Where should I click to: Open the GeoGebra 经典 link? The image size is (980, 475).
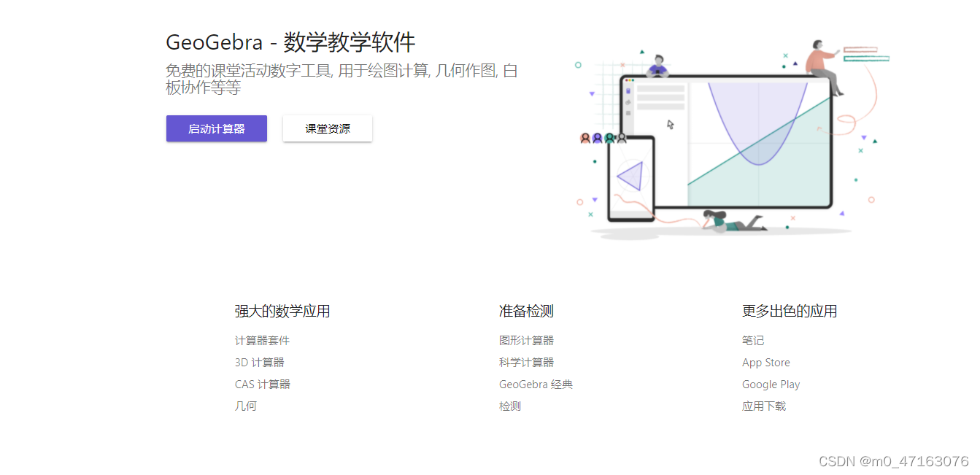[536, 385]
